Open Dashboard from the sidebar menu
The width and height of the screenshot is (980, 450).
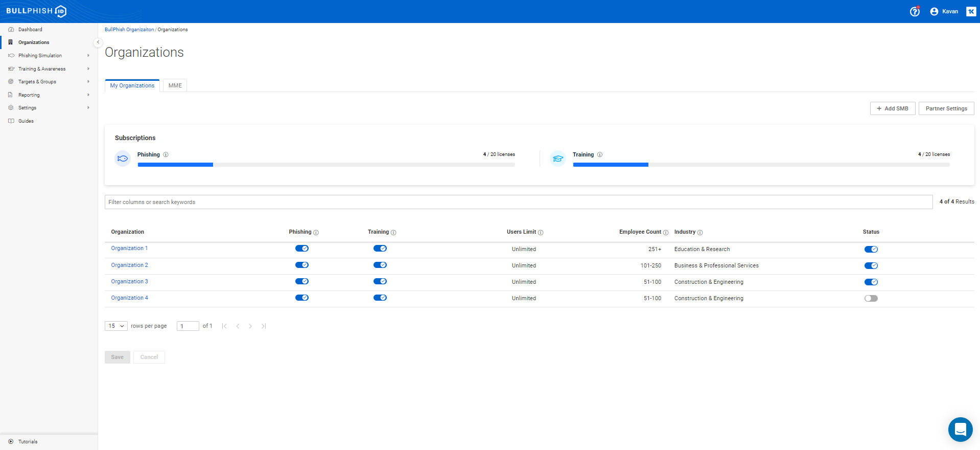(30, 29)
